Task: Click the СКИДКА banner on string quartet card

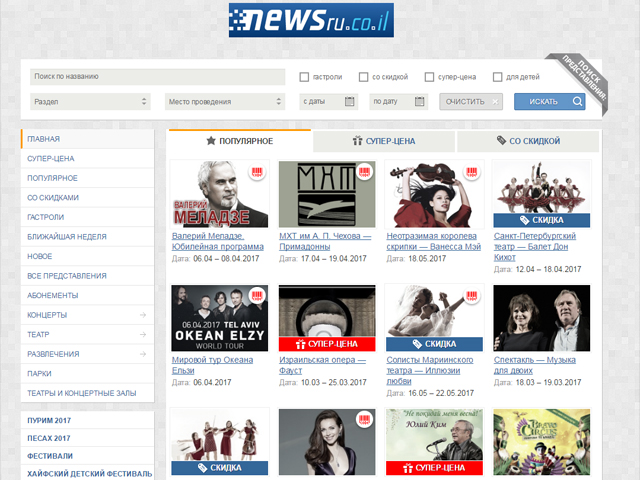Action: coord(220,468)
